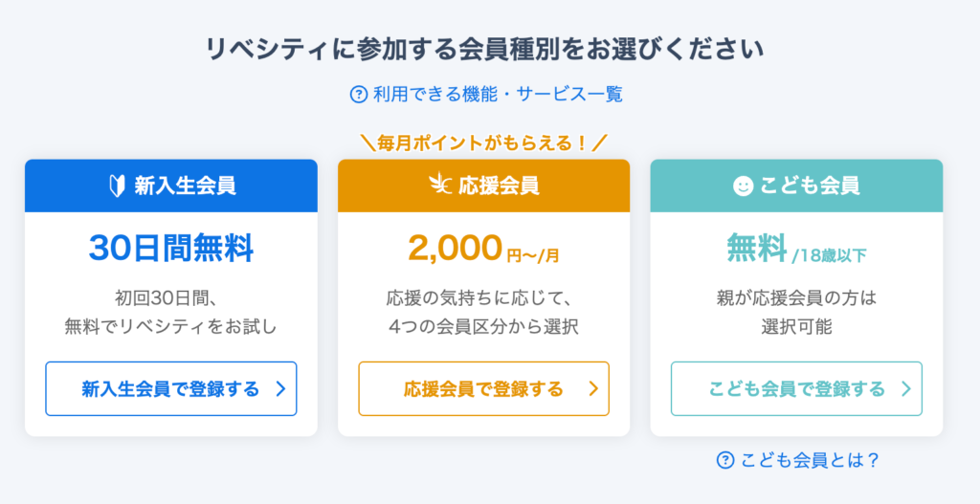980x504 pixels.
Task: Click the smiley face icon beside こども会員
Action: [x=743, y=186]
